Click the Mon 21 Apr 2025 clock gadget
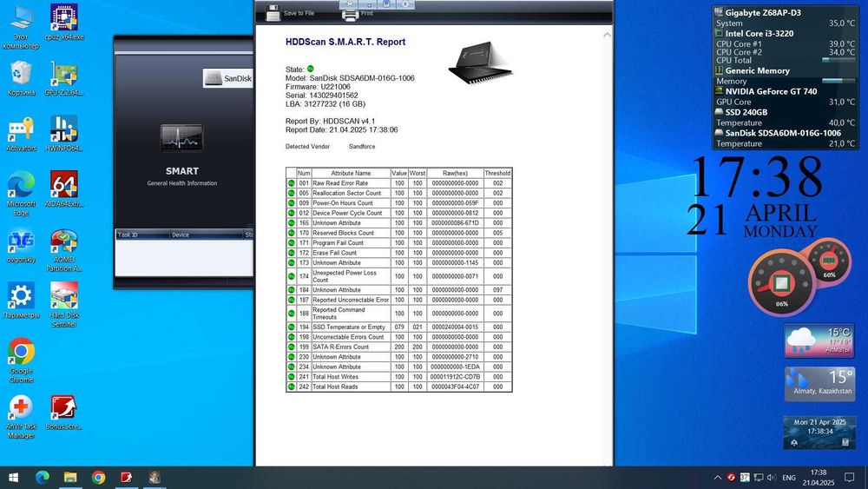868x489 pixels. [x=819, y=432]
